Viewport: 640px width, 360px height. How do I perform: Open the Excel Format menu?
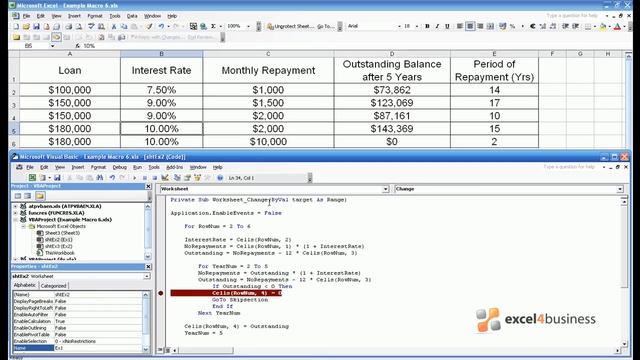(95, 16)
